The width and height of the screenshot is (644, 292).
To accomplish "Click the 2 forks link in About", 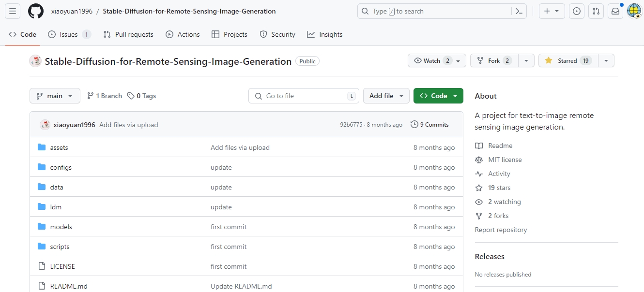I will click(x=498, y=216).
